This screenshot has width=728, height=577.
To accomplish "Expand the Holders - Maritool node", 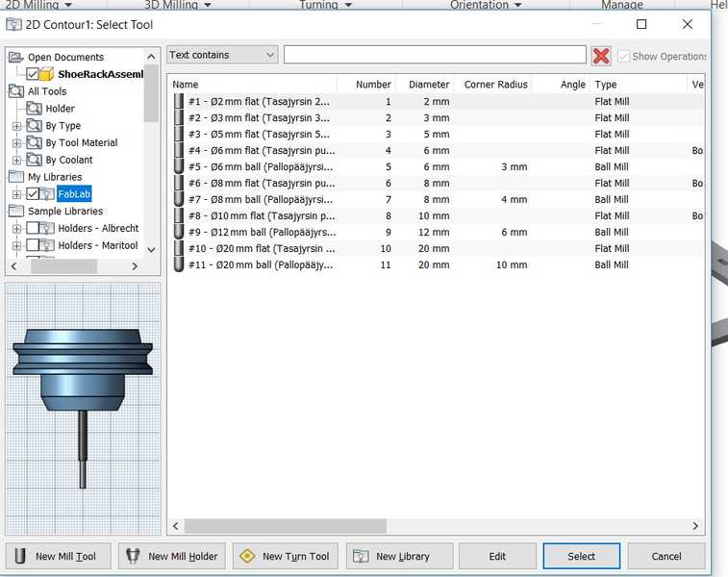I will click(16, 245).
